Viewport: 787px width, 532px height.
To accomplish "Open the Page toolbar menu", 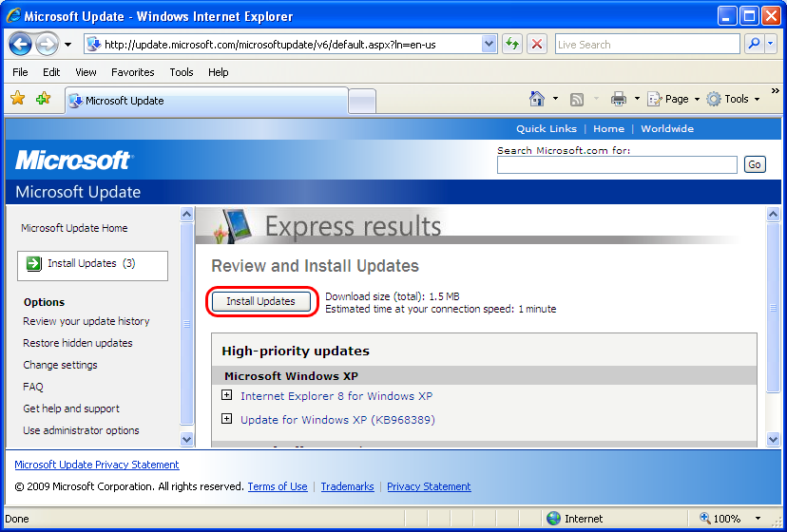I will 673,99.
